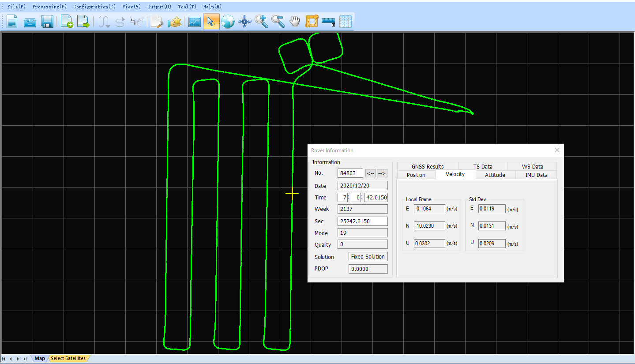Click the export file icon with green arrow
The height and width of the screenshot is (364, 635).
coord(83,22)
